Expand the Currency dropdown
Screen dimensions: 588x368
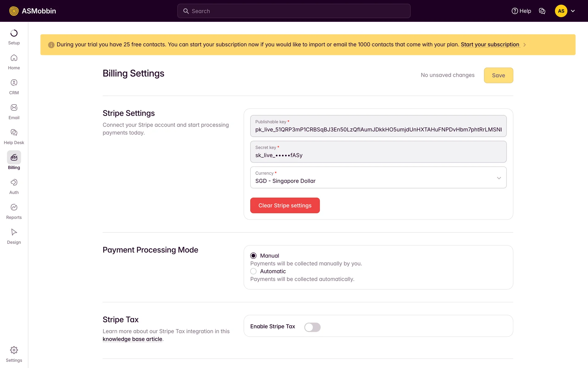(499, 178)
